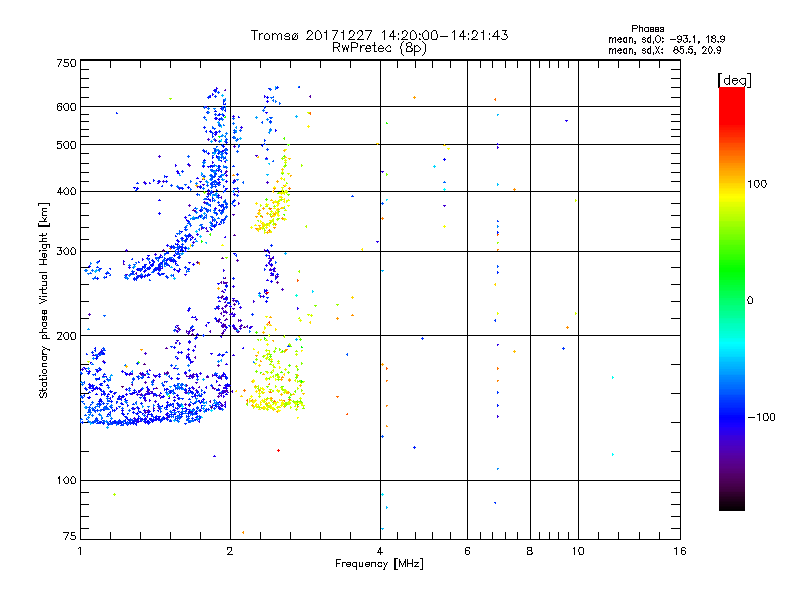Click the 'Stationary phase Virtual Height [km]' axis title
Screen dimensions: 800x600
coord(44,301)
